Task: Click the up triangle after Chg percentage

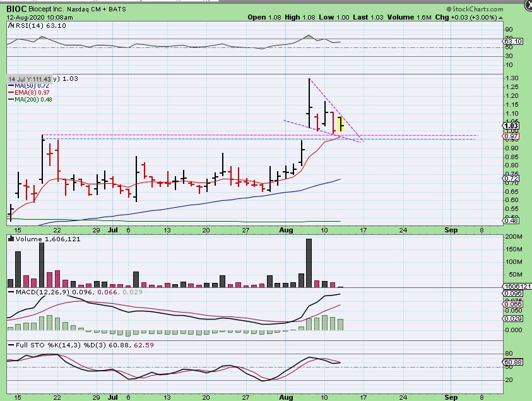Action: click(501, 18)
